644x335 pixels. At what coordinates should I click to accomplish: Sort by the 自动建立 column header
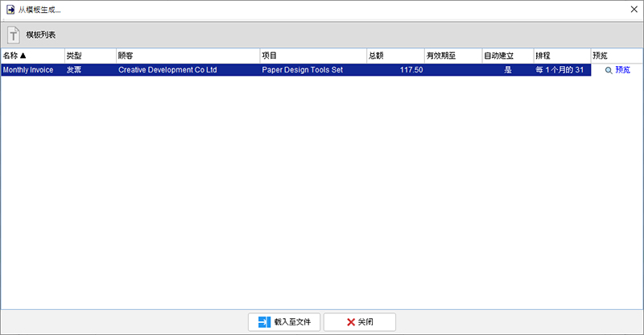(x=508, y=56)
